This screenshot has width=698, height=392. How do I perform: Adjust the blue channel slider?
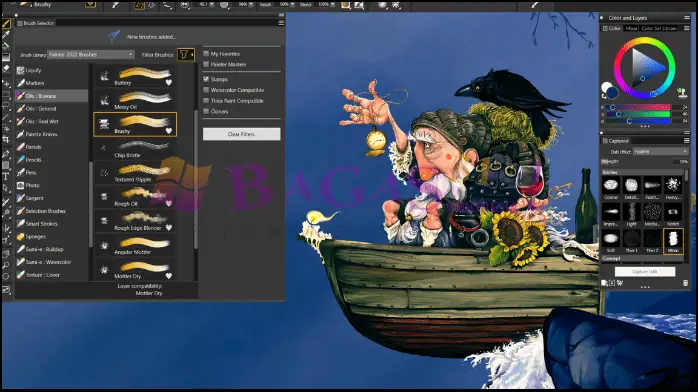coord(637,121)
